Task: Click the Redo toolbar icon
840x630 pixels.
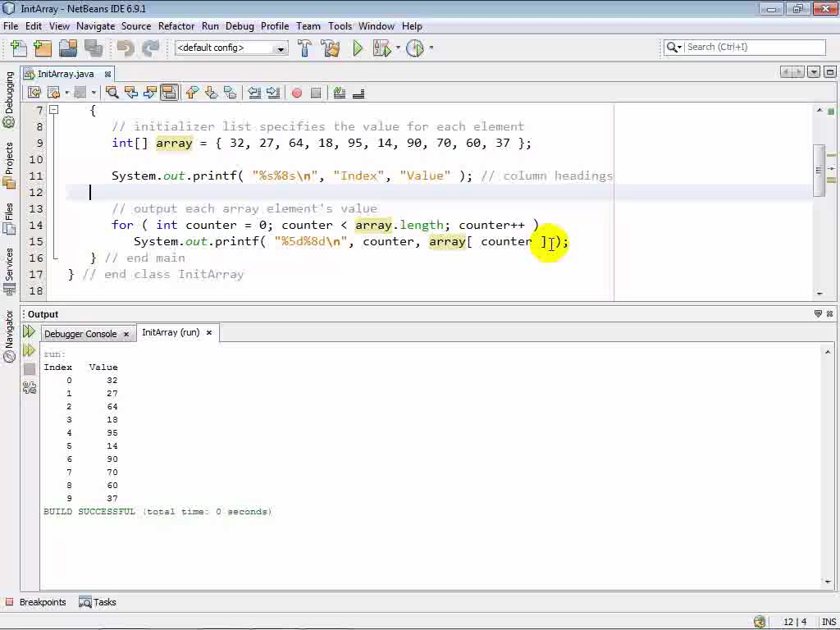Action: point(151,48)
